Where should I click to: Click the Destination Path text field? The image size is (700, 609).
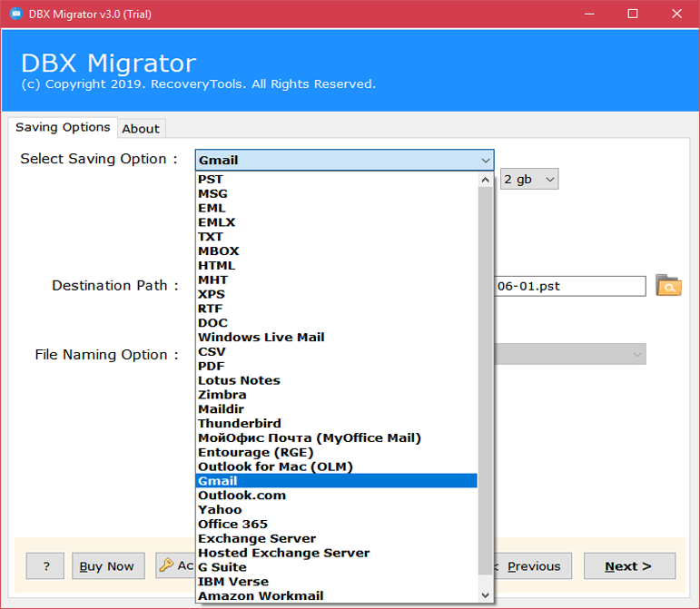pyautogui.click(x=570, y=286)
